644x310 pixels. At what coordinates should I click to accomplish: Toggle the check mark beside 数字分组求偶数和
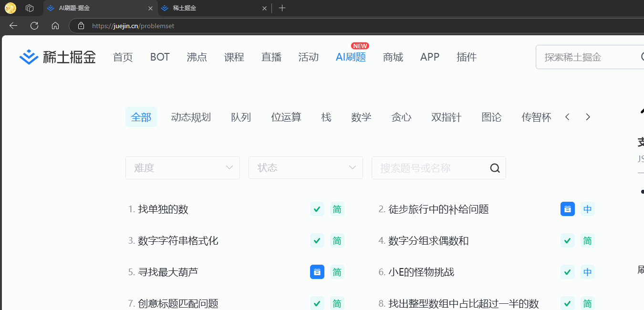point(567,240)
